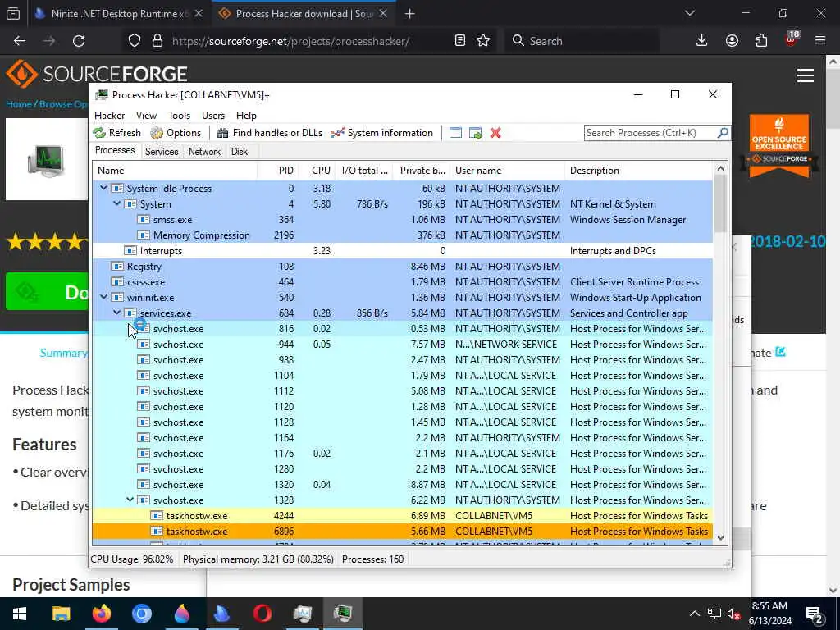Open the Hacker menu
The image size is (840, 630).
[109, 115]
